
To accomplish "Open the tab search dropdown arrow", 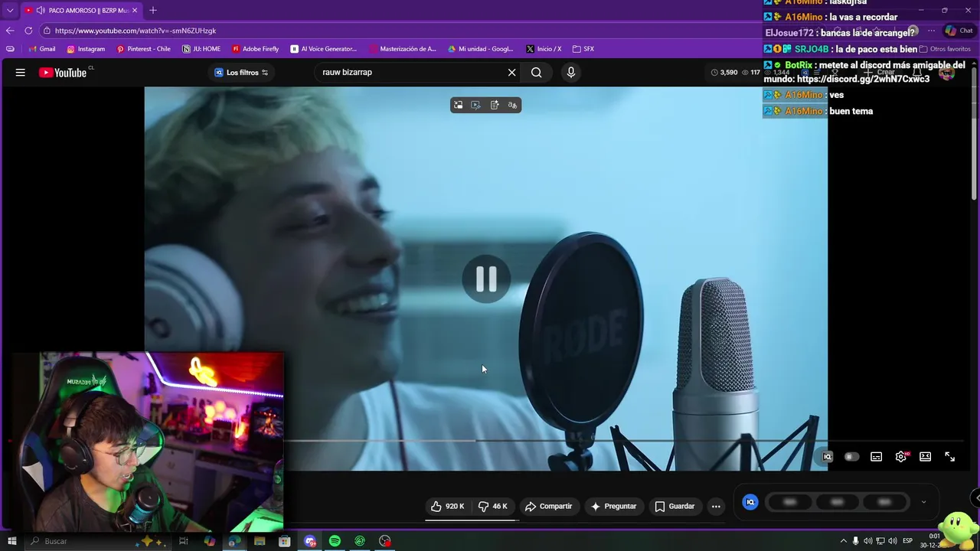I will [x=9, y=10].
